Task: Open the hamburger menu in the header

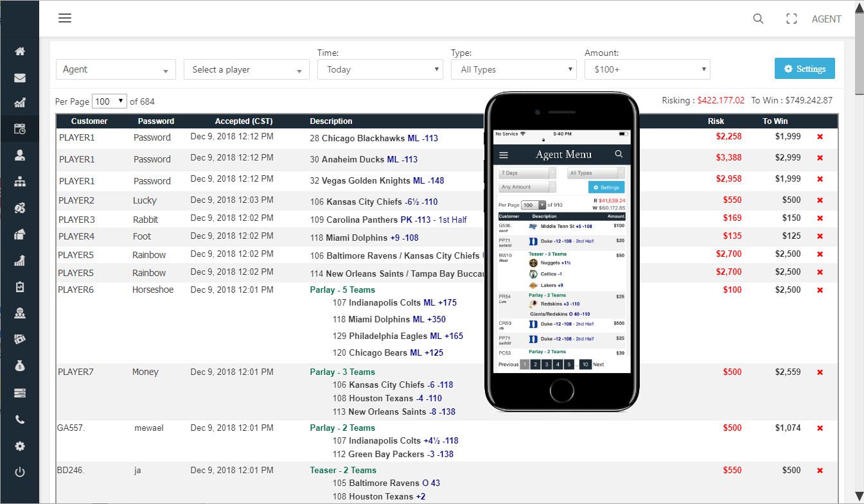Action: pos(65,18)
